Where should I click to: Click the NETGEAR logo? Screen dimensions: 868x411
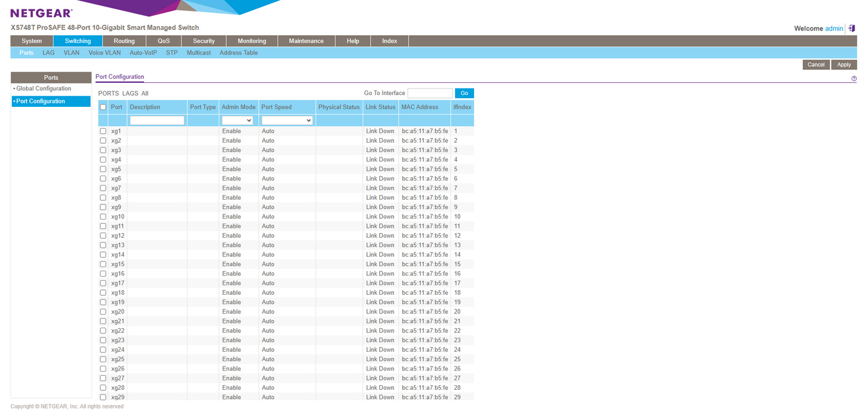[41, 13]
